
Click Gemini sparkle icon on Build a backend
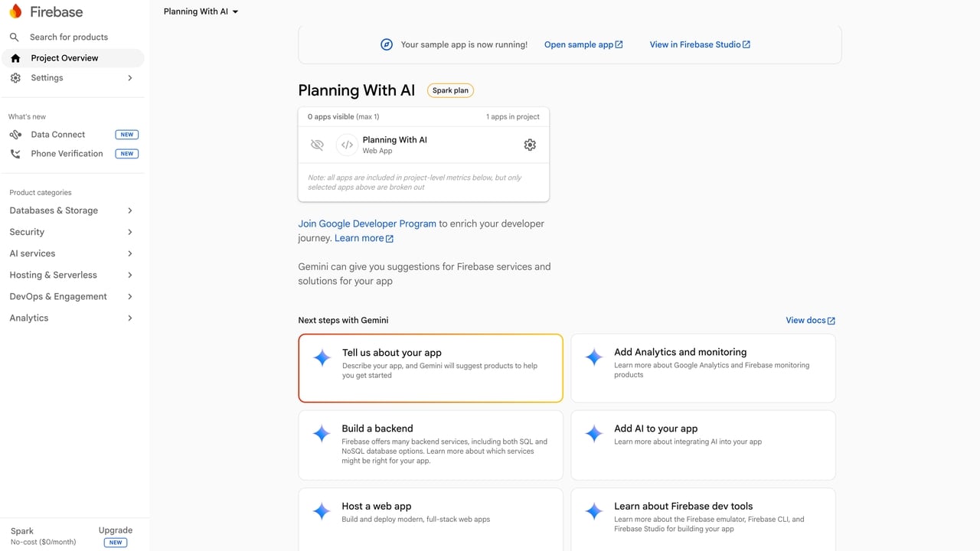(322, 434)
